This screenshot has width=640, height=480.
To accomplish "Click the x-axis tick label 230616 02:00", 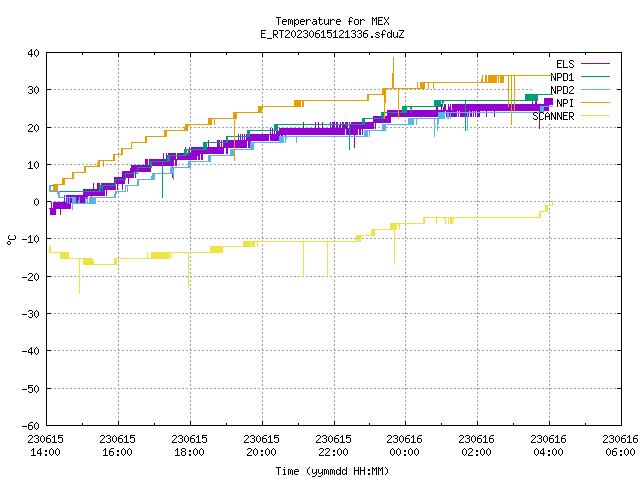I will coord(476,446).
